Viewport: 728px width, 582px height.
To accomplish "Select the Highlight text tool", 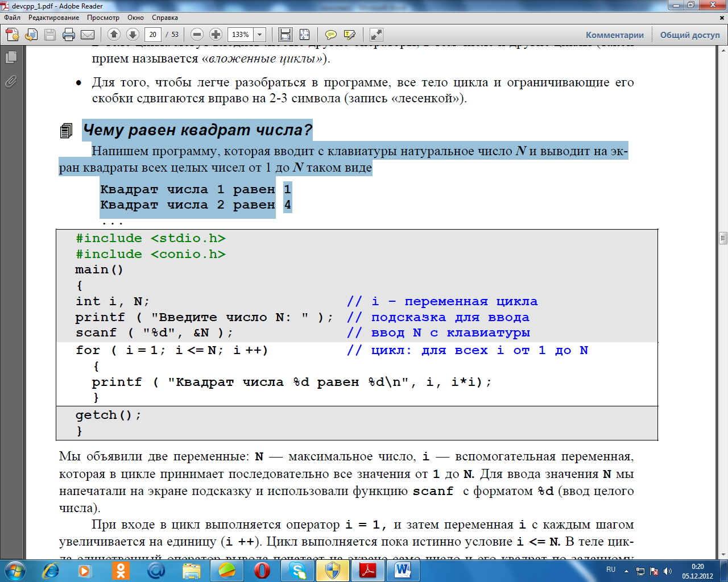I will [x=350, y=35].
